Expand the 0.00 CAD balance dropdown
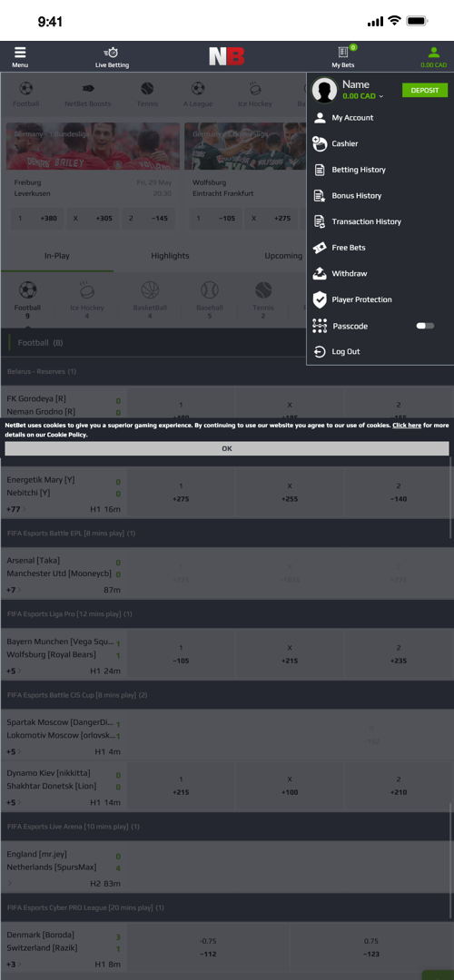Image resolution: width=454 pixels, height=980 pixels. (363, 96)
